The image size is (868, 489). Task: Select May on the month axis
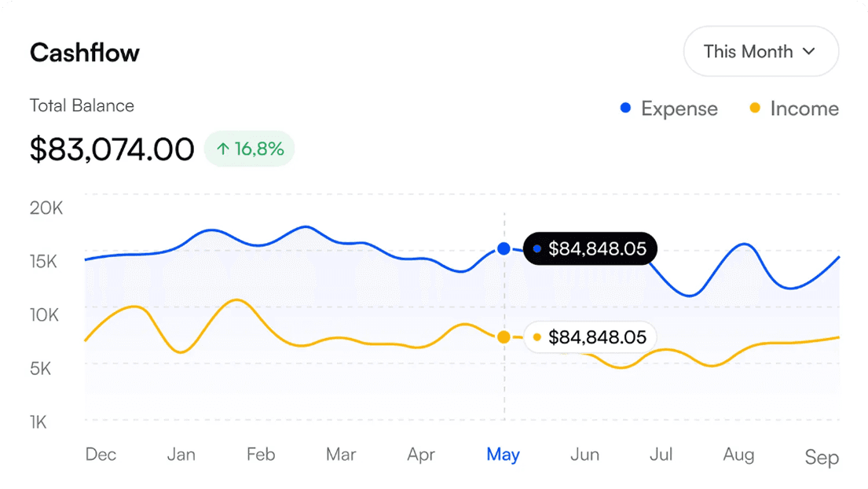coord(503,454)
